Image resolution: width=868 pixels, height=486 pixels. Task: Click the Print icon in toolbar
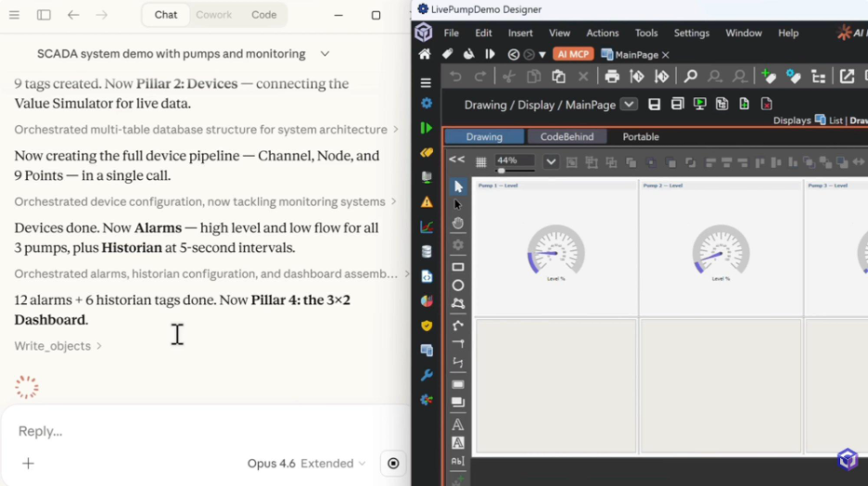[x=612, y=77]
